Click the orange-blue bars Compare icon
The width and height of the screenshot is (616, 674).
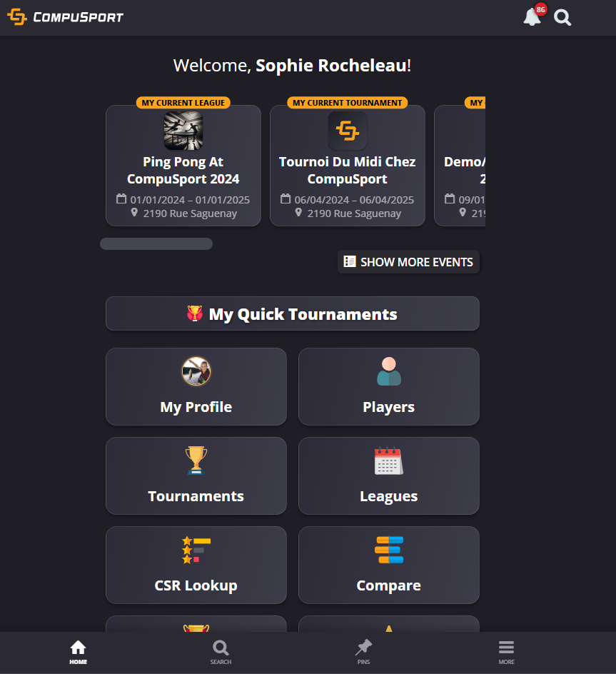(x=388, y=550)
